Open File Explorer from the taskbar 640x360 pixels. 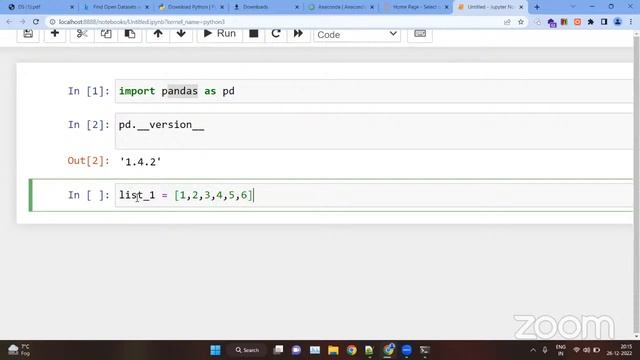333,350
